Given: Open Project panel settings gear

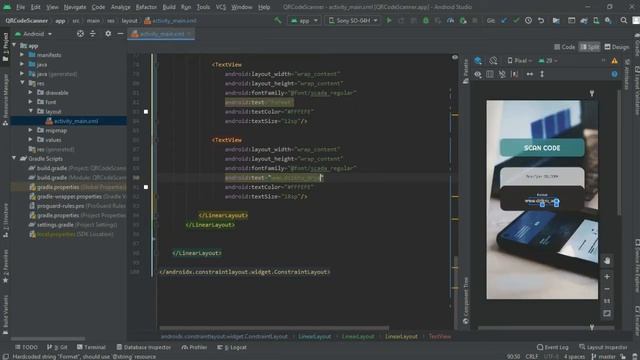Looking at the screenshot, I should click(x=108, y=34).
